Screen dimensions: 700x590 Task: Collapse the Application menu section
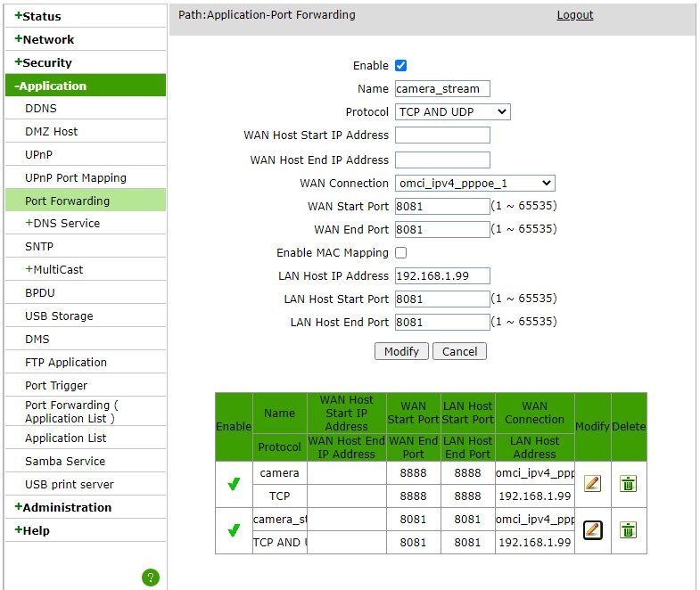[x=86, y=86]
